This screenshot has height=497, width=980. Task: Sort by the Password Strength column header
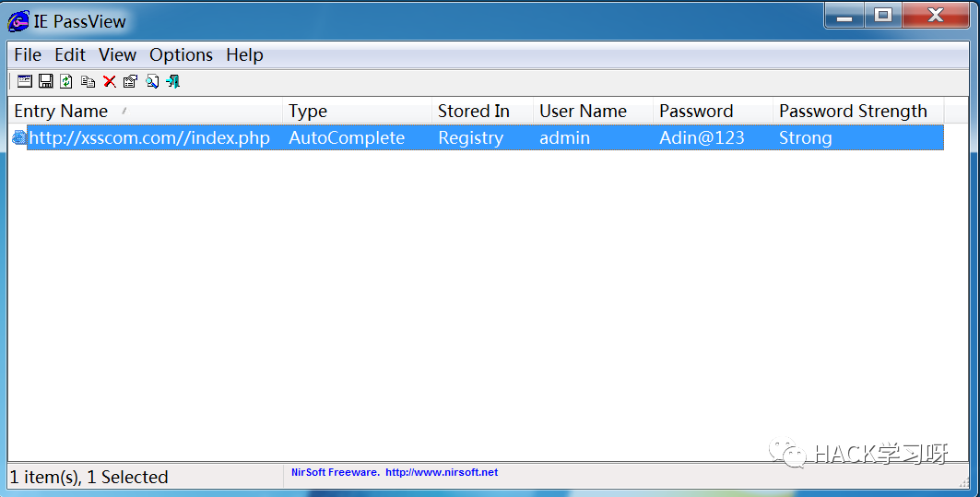[x=858, y=111]
